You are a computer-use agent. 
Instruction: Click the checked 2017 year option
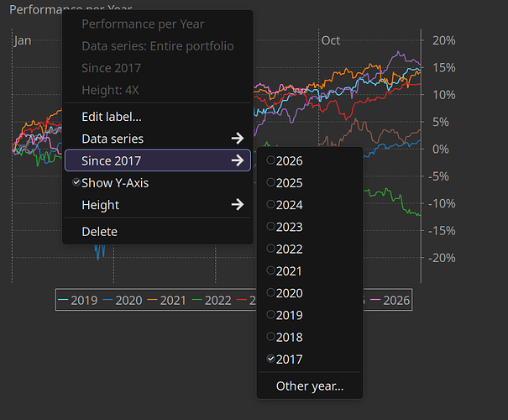click(309, 359)
